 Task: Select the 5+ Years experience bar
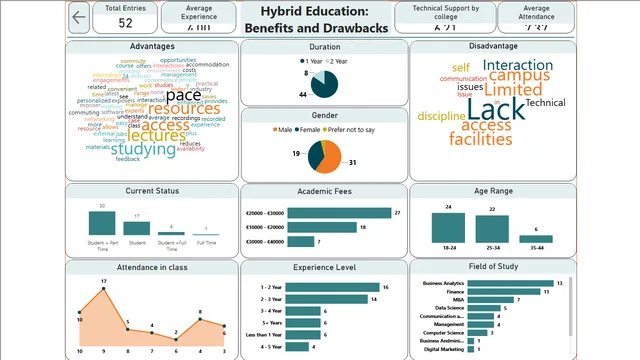pos(303,323)
